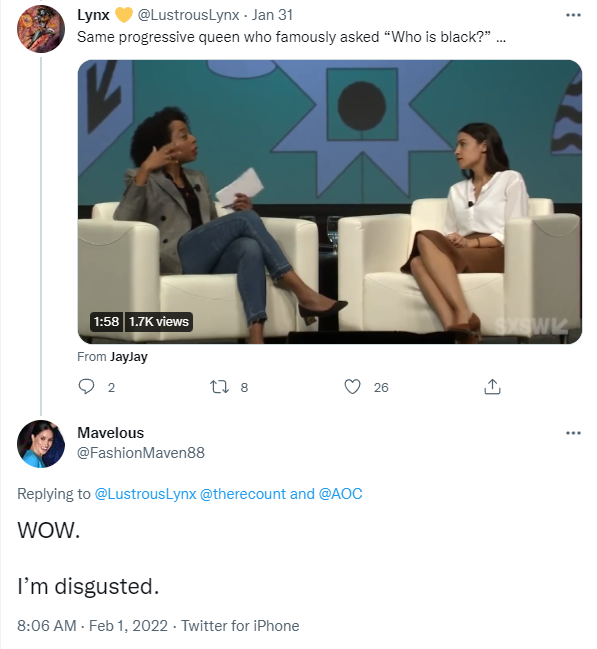Like the Lynx tweet with the heart icon
Screen dimensions: 597x649
point(352,387)
